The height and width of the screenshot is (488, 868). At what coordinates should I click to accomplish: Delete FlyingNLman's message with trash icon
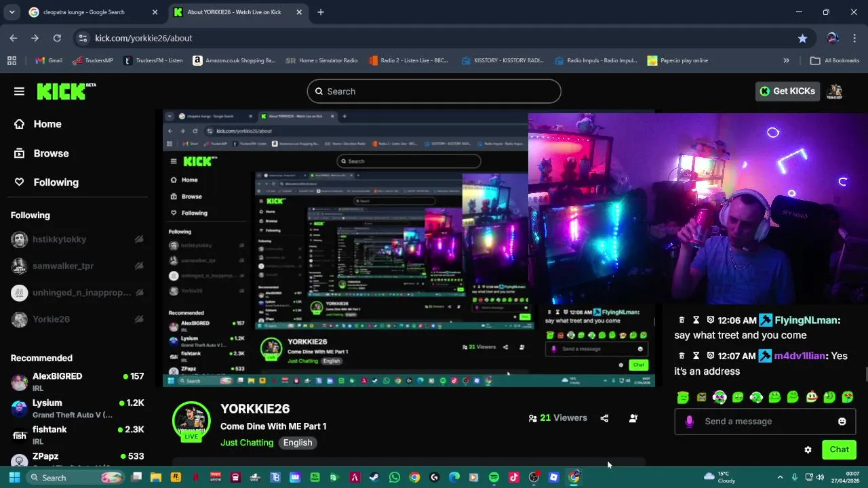tap(682, 320)
